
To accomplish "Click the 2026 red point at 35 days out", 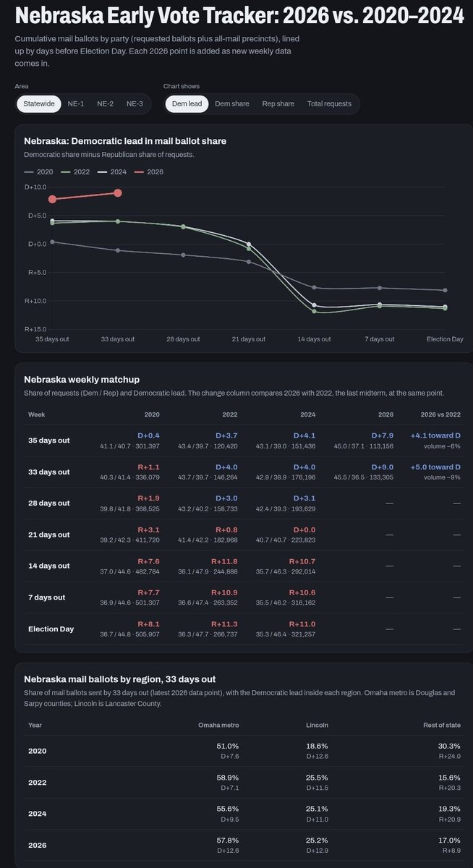I will coord(52,200).
